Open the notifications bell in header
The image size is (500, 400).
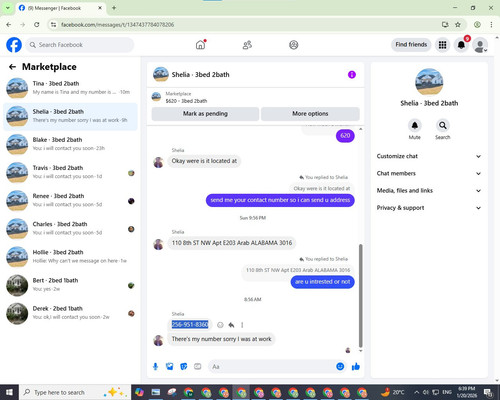[x=461, y=45]
